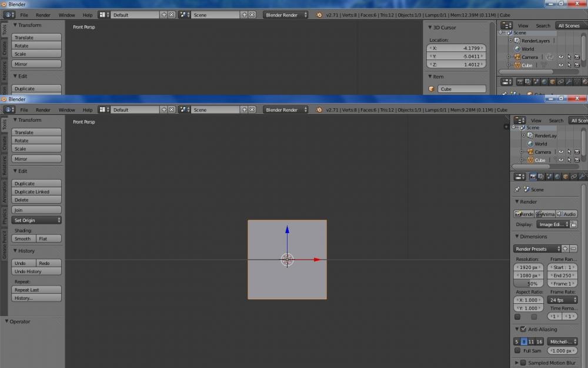Click Cube item icon in back window
Screen dimensions: 588x368
431,89
